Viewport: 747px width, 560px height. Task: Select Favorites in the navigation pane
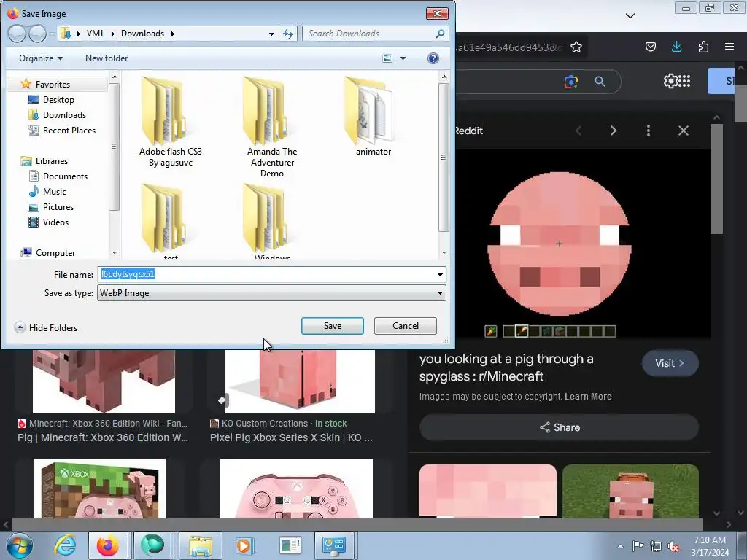[53, 85]
